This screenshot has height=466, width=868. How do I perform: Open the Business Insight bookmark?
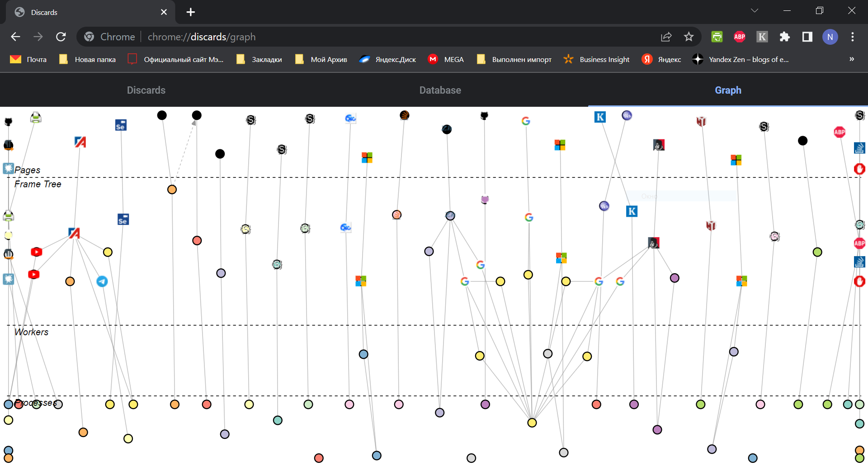tap(596, 59)
